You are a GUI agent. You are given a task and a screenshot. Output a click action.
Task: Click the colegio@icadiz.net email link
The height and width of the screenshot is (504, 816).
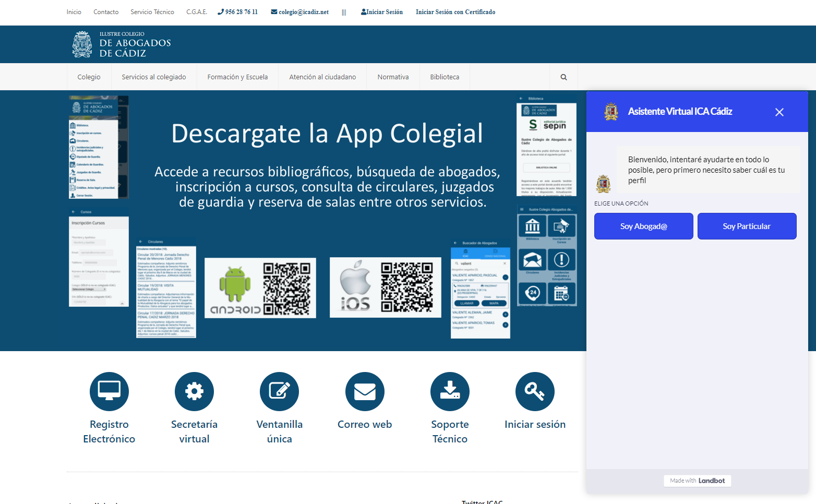(300, 12)
